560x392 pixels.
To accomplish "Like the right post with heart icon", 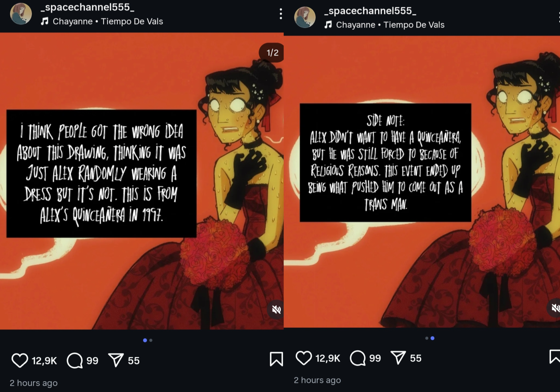I will [304, 358].
